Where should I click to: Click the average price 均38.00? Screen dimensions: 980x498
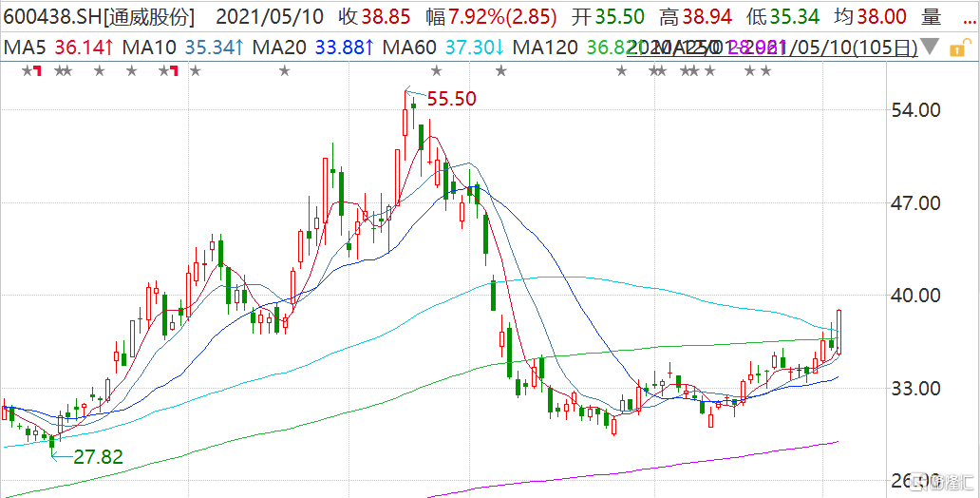871,17
